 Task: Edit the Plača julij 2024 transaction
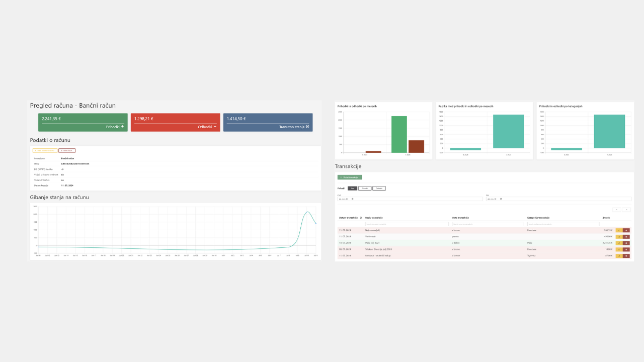click(619, 243)
